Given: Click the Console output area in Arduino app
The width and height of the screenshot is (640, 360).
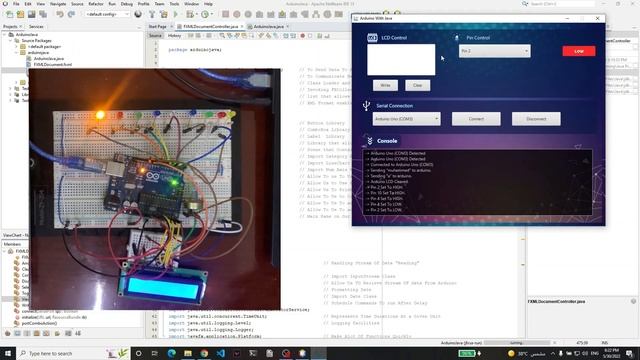Looking at the screenshot, I should [x=477, y=182].
